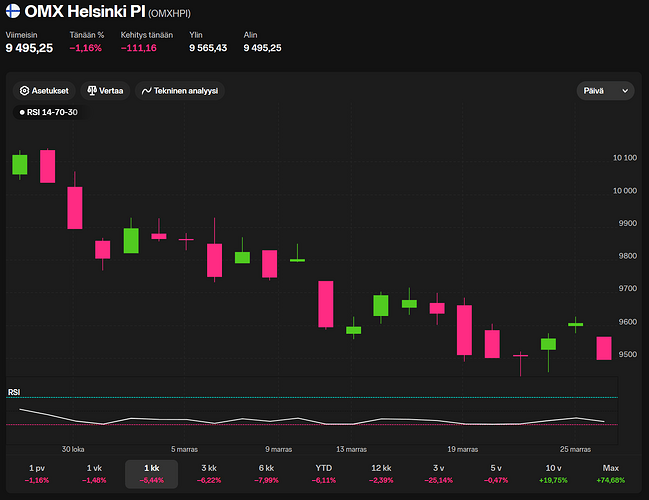Viewport: 649px width, 500px height.
Task: Click the RSI line in the lower panel
Action: [x=300, y=421]
